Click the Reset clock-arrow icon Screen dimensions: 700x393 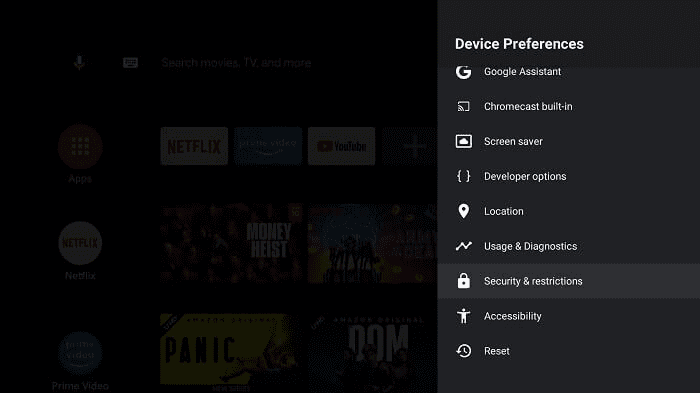(463, 351)
